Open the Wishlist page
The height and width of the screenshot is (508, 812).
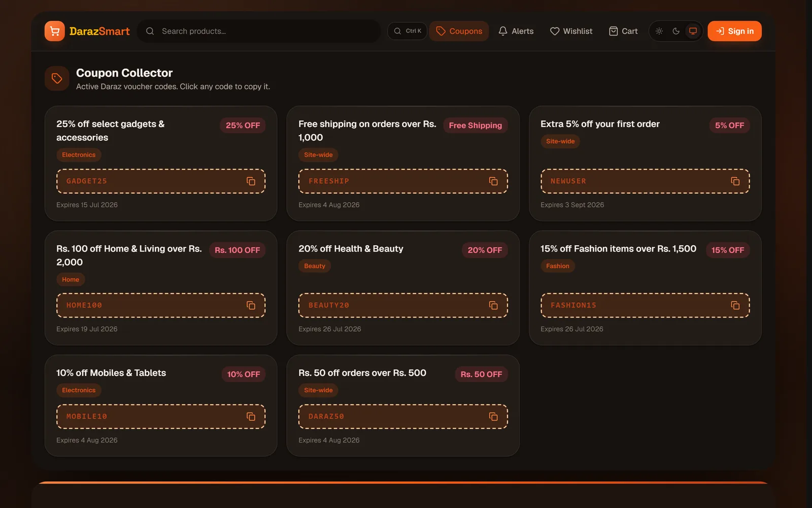pos(571,31)
